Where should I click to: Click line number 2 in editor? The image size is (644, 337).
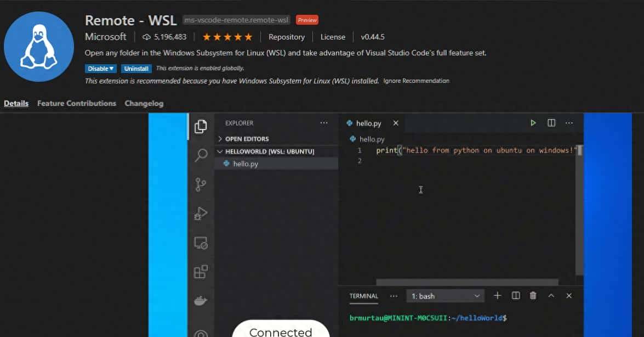360,161
